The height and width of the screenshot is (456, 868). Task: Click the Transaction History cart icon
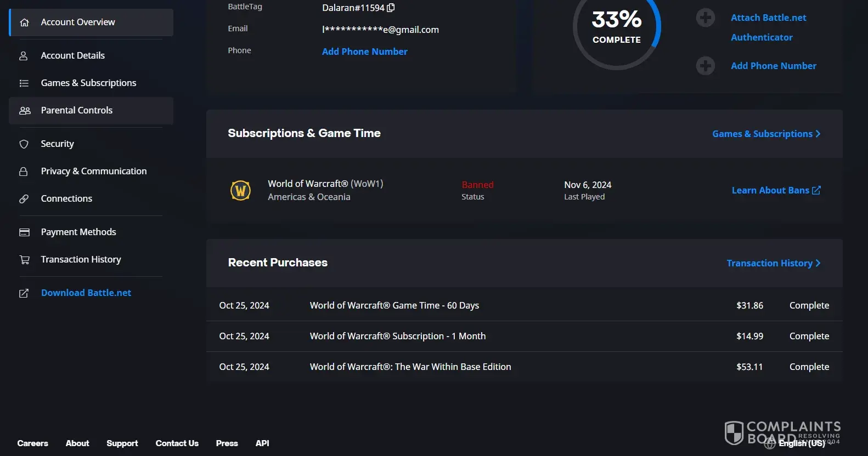click(x=24, y=260)
